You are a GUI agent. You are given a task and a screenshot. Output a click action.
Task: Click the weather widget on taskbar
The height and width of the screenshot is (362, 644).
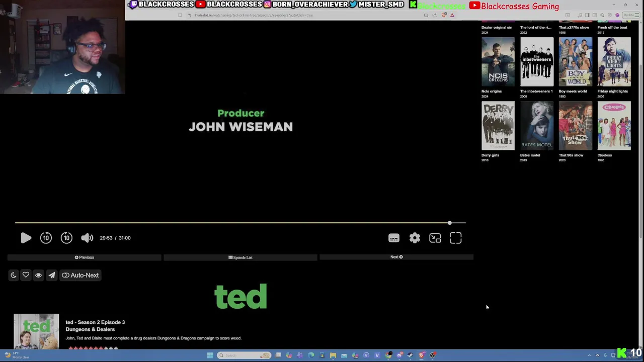16,355
